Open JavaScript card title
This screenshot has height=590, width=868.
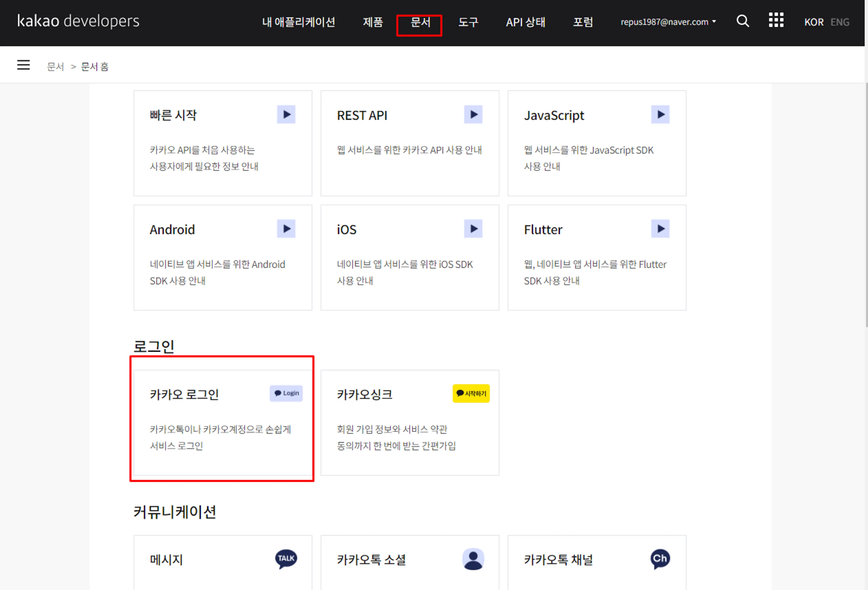click(x=554, y=116)
